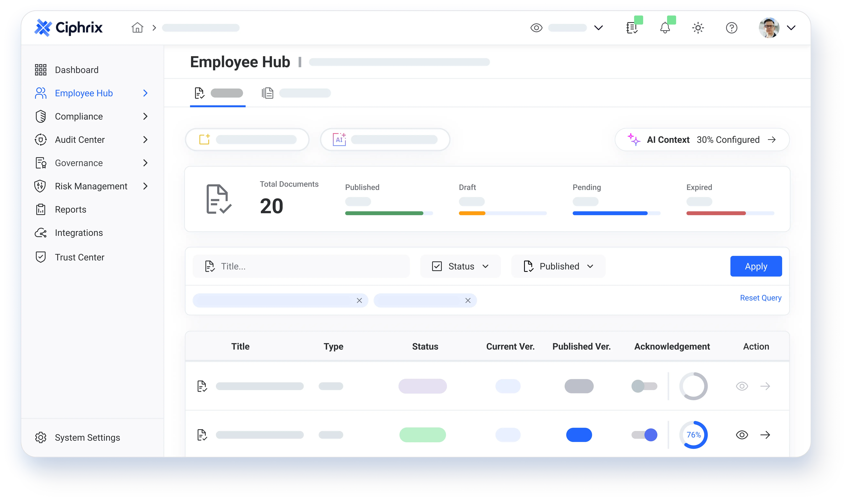Click the Integrations cloud icon
The width and height of the screenshot is (850, 504).
coord(41,233)
